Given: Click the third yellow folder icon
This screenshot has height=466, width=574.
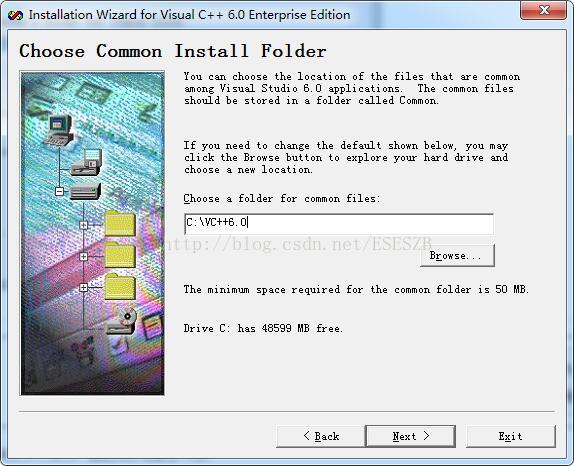Looking at the screenshot, I should (120, 286).
